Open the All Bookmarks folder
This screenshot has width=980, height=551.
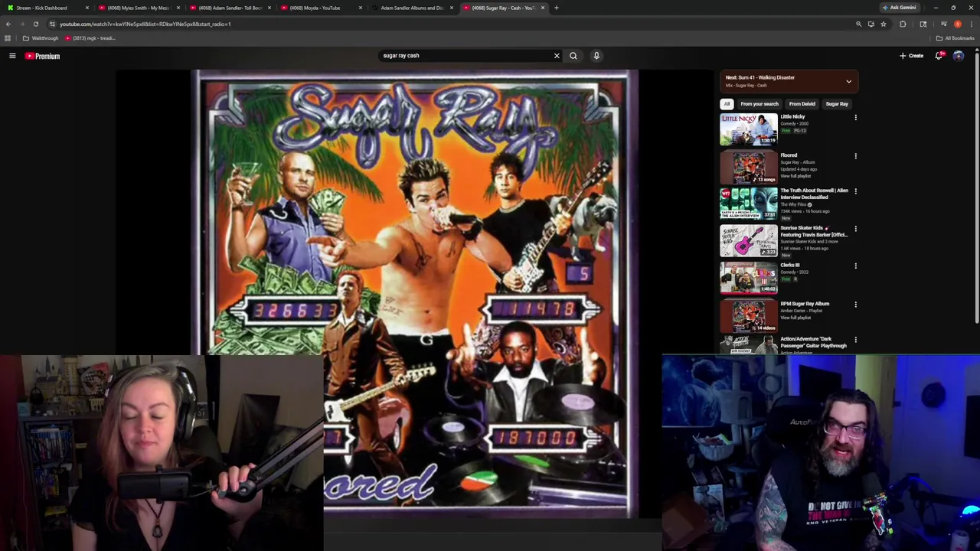coord(955,38)
